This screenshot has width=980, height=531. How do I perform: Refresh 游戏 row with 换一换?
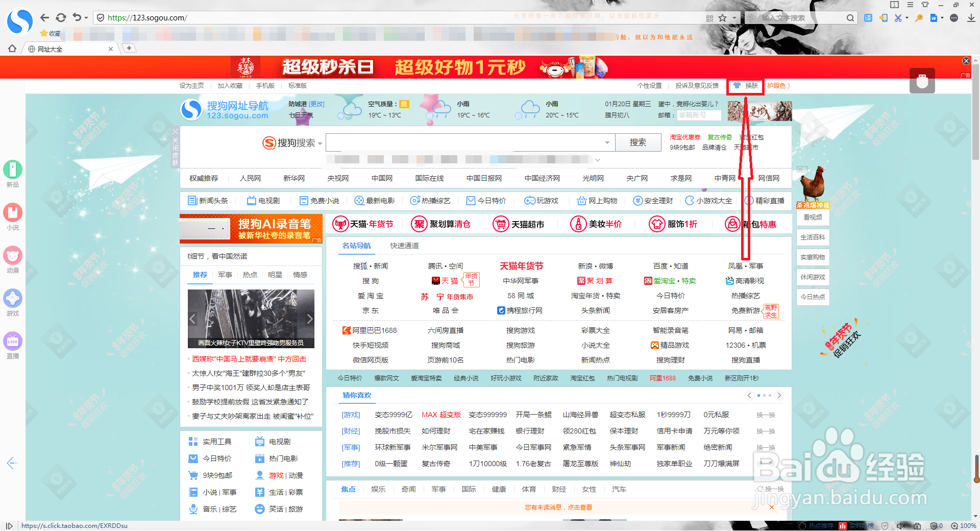coord(766,415)
